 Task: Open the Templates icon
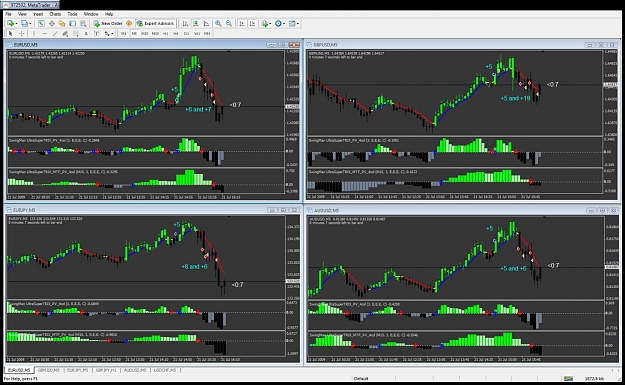(x=292, y=24)
